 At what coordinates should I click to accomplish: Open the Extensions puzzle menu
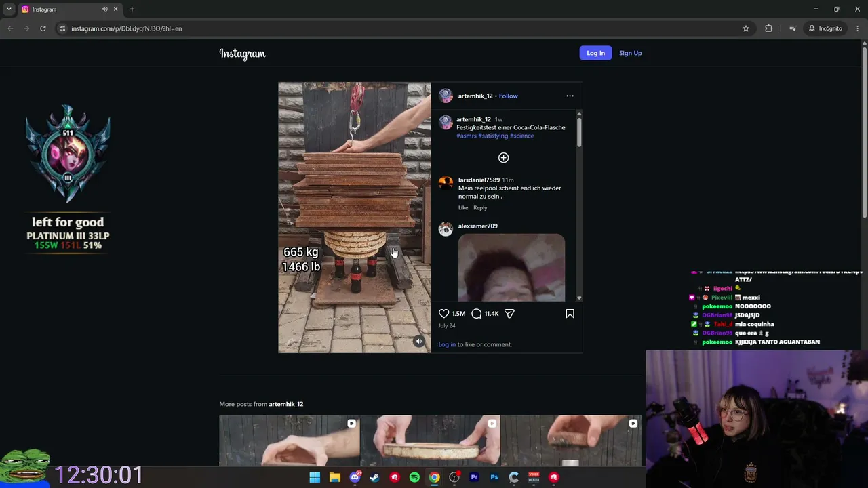point(768,28)
